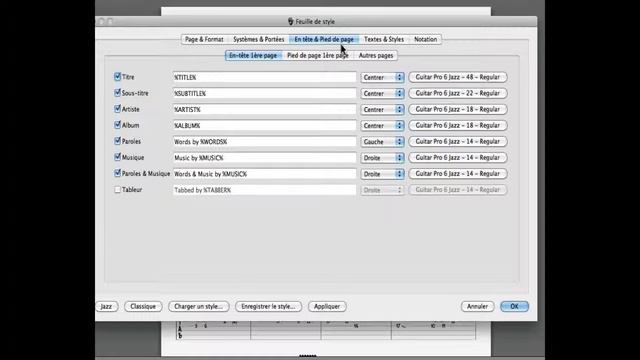640x360 pixels.
Task: Open Musique font button Jazz 14 Regular
Action: (x=458, y=157)
